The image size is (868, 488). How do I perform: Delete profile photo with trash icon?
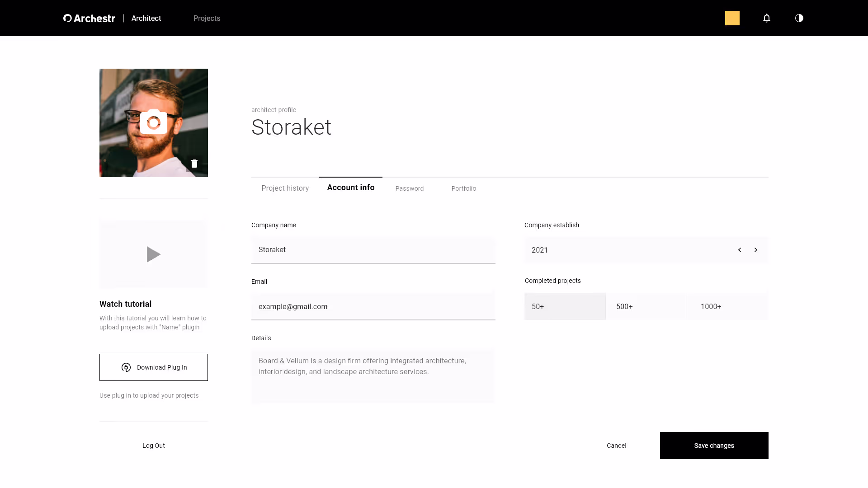click(194, 164)
